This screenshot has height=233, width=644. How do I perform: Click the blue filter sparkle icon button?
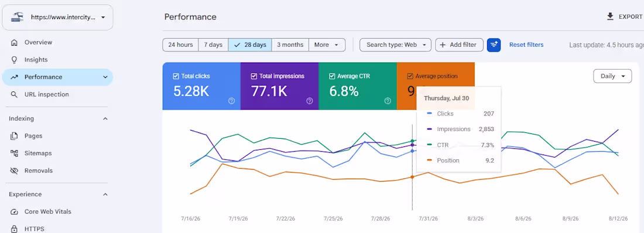(x=494, y=45)
